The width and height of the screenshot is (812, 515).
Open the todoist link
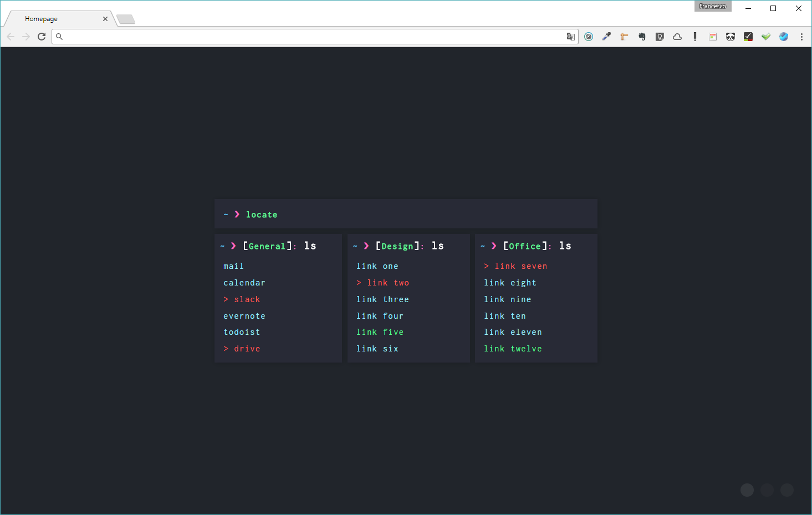coord(242,332)
